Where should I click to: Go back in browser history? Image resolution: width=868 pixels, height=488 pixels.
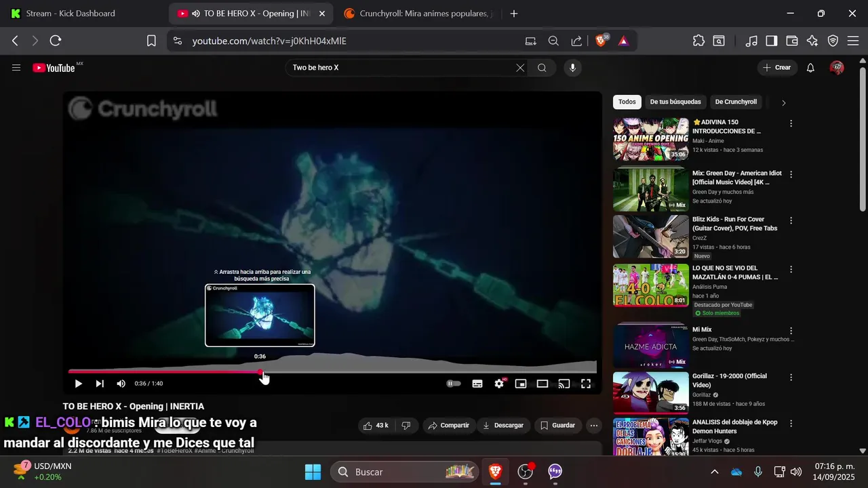point(15,41)
